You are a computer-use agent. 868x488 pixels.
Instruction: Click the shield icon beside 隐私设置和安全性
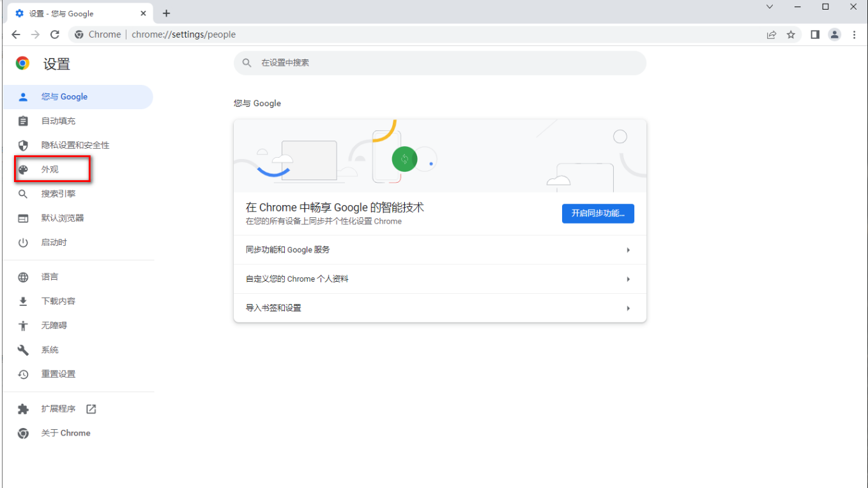(23, 146)
